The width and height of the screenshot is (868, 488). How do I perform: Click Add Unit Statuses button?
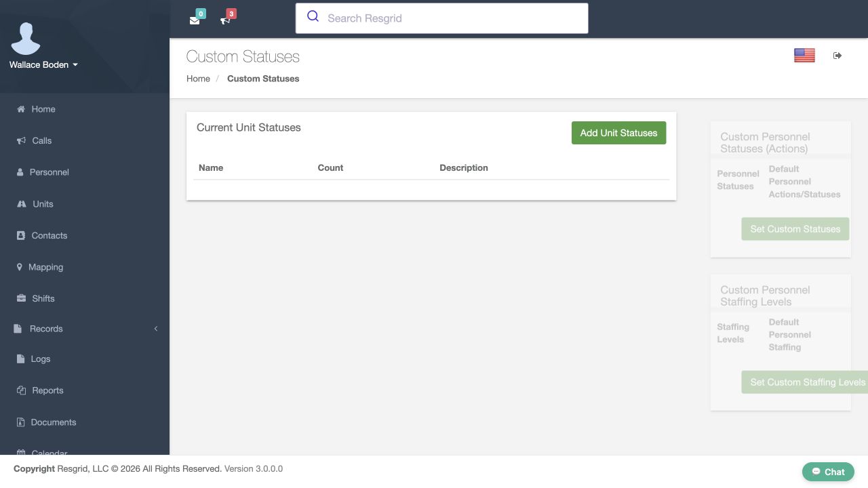point(618,133)
